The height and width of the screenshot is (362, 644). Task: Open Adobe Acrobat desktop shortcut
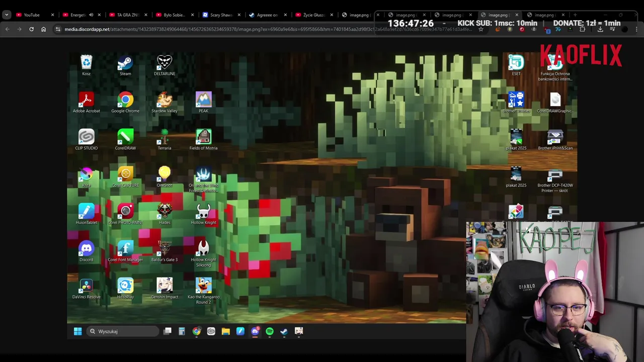87,103
